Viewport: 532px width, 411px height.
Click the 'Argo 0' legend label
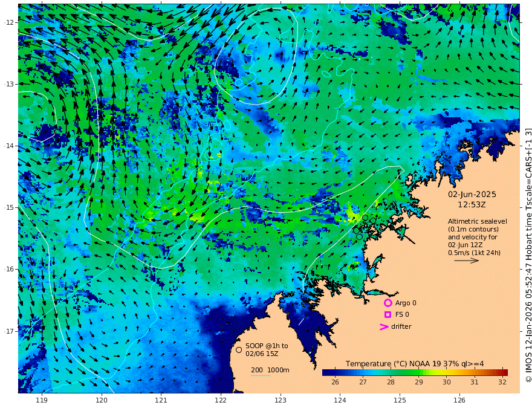click(406, 303)
